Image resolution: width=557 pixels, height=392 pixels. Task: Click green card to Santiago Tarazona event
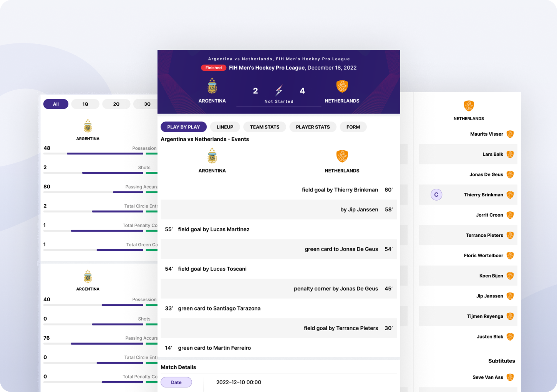point(279,309)
